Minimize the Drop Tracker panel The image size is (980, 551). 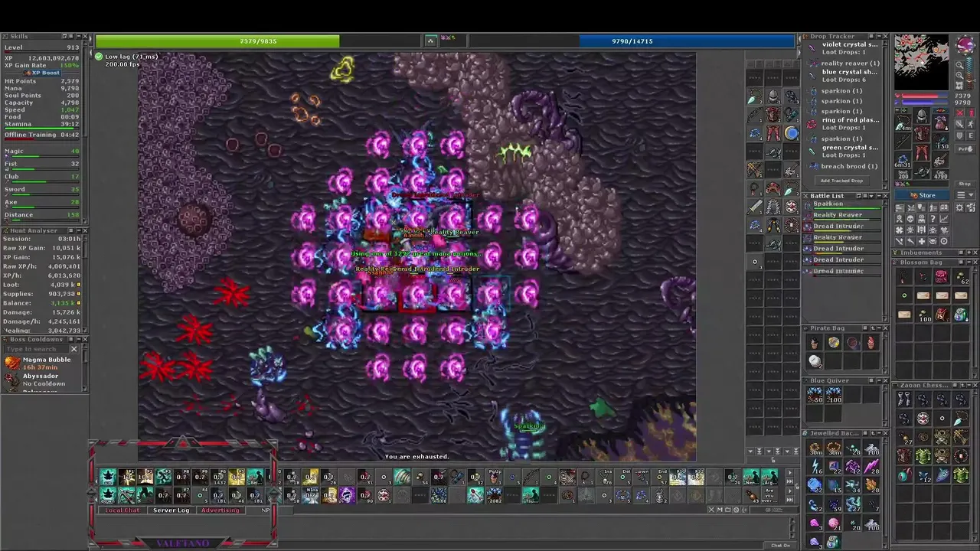[x=879, y=36]
